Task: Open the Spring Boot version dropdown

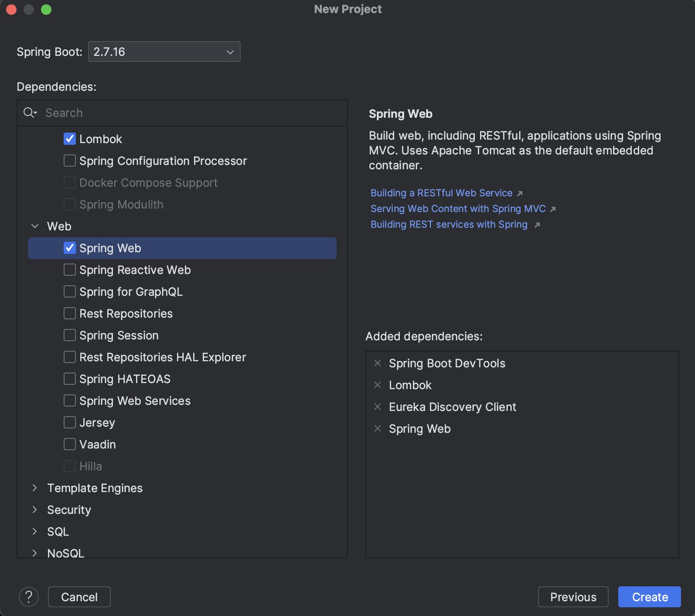Action: pyautogui.click(x=164, y=51)
